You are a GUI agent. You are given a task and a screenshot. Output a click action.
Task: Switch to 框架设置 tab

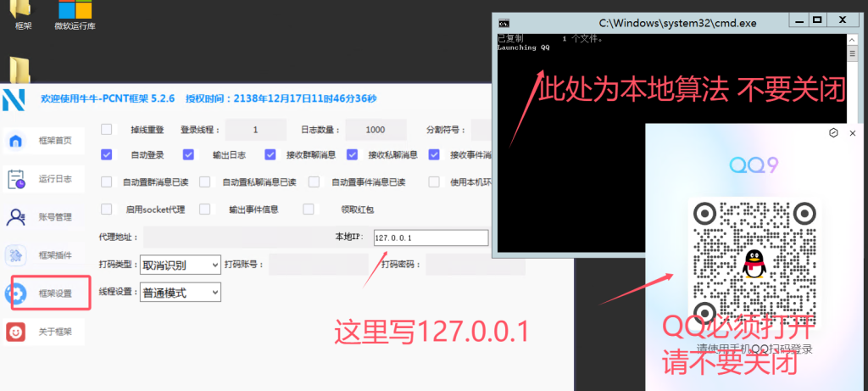[44, 293]
